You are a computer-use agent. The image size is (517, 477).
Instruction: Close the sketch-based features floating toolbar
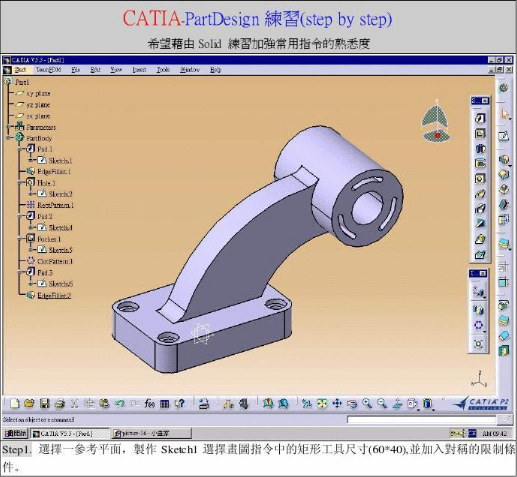(x=485, y=101)
